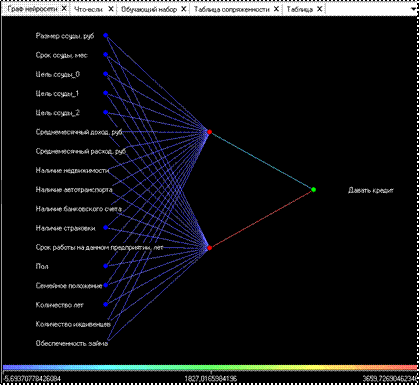Click the maximum scale value 3659,72
Image resolution: width=419 pixels, height=385 pixels.
(x=390, y=379)
